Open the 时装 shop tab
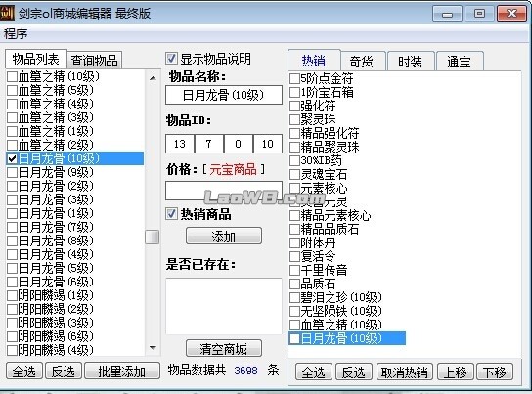Screen dimensions: 532x394 point(410,62)
